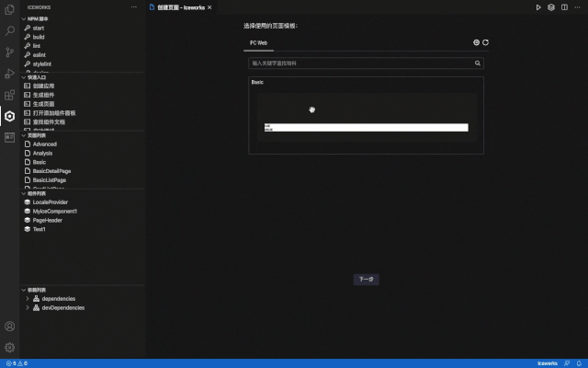The width and height of the screenshot is (588, 368).
Task: Open the Explorer view in activity bar
Action: (10, 9)
